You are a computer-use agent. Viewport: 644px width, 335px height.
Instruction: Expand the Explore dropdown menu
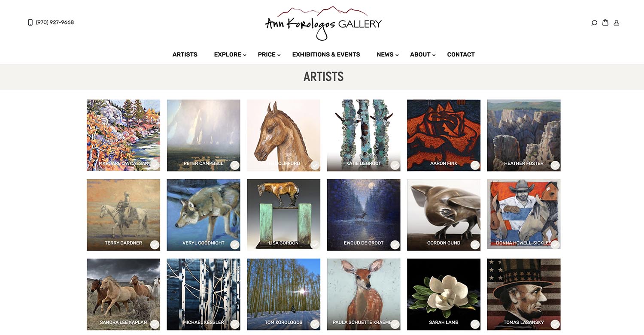[x=230, y=54]
